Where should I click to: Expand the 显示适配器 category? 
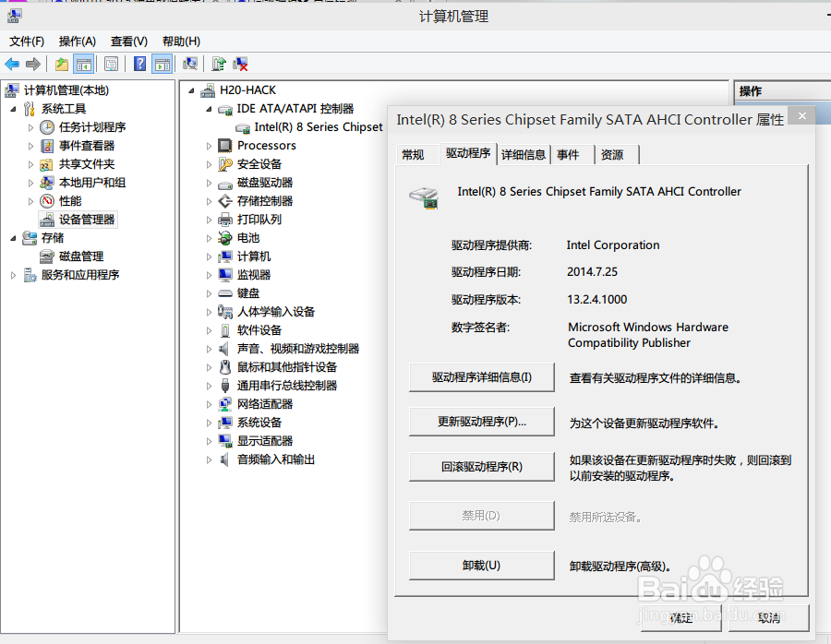pyautogui.click(x=207, y=441)
